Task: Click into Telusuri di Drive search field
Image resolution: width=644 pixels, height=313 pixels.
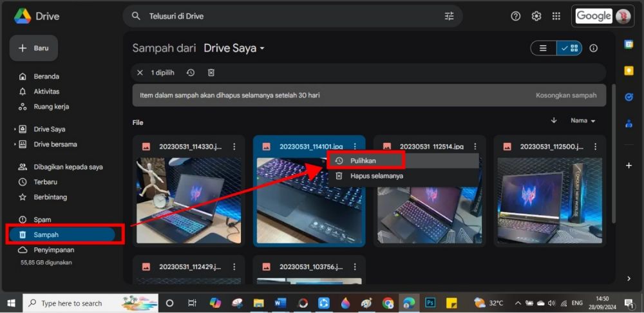Action: [x=292, y=17]
